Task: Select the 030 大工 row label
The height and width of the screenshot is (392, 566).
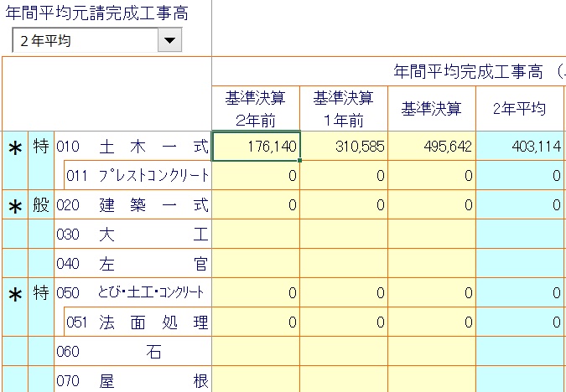Action: point(132,235)
